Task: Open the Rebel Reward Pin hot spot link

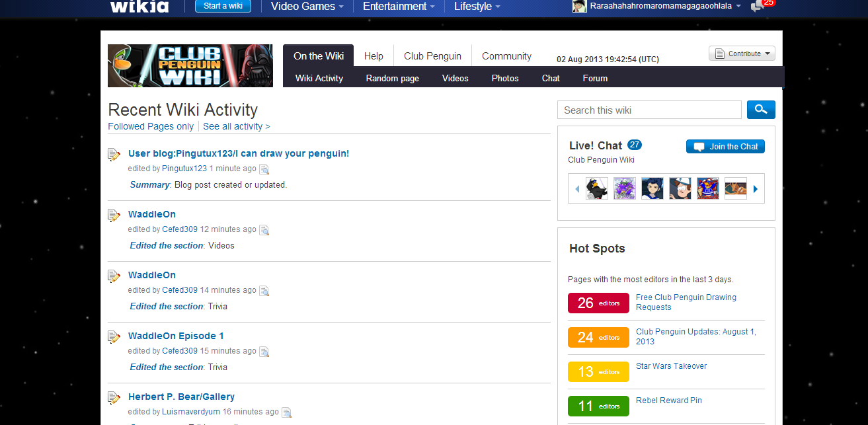Action: click(x=669, y=401)
